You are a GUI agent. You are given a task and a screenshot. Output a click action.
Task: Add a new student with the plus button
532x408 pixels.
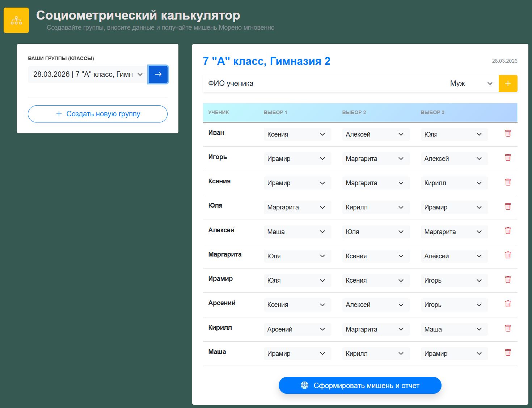[x=508, y=83]
